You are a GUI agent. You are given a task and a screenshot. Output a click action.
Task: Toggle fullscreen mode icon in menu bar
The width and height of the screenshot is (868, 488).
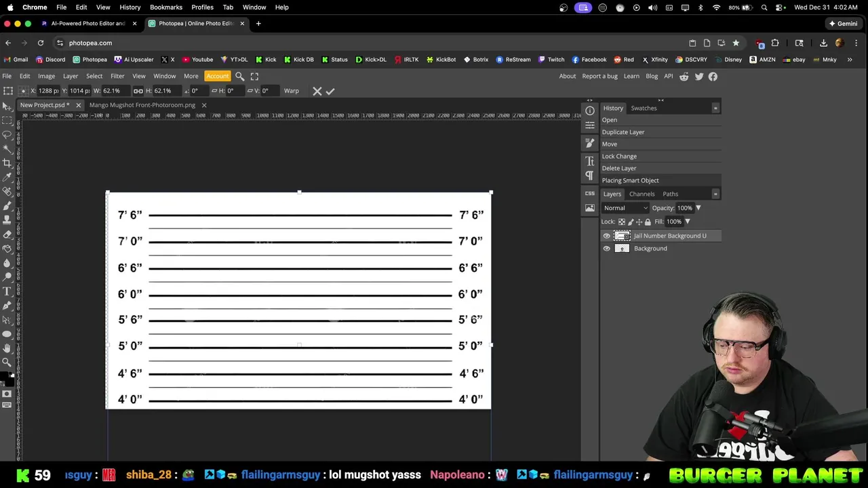tap(254, 77)
